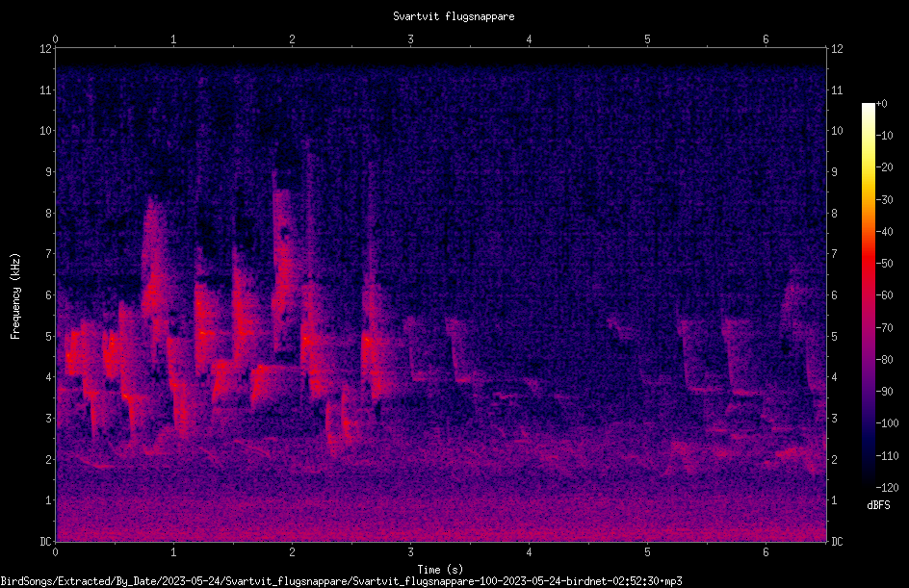Click the dBFS unit label
This screenshot has height=588, width=909.
pos(878,505)
